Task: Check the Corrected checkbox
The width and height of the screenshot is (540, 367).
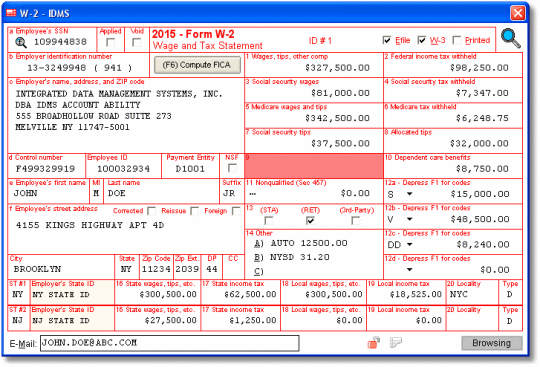Action: tap(151, 211)
